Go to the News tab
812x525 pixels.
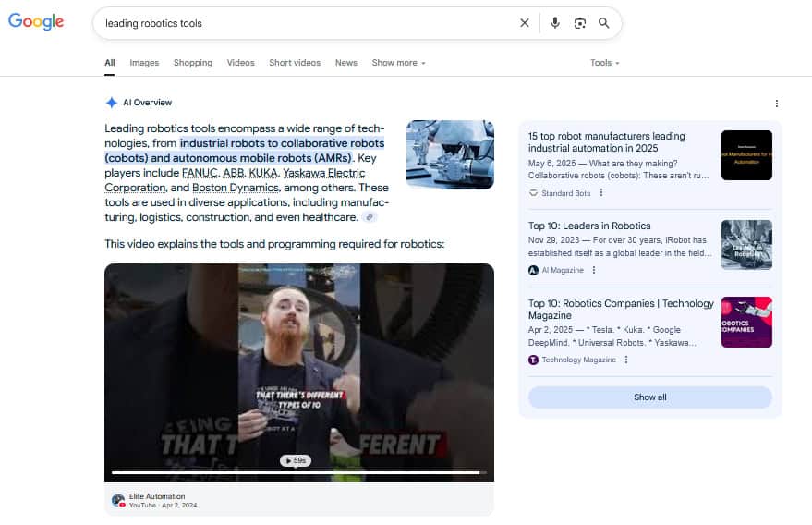(345, 63)
